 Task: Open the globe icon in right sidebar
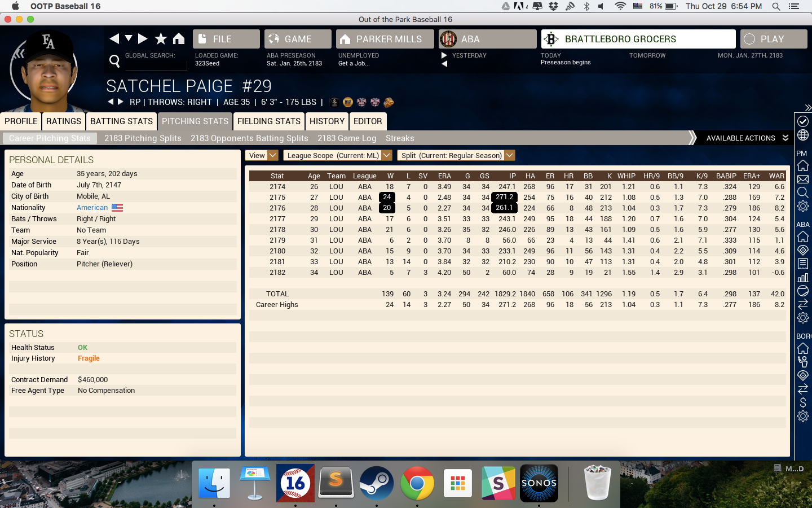803,135
